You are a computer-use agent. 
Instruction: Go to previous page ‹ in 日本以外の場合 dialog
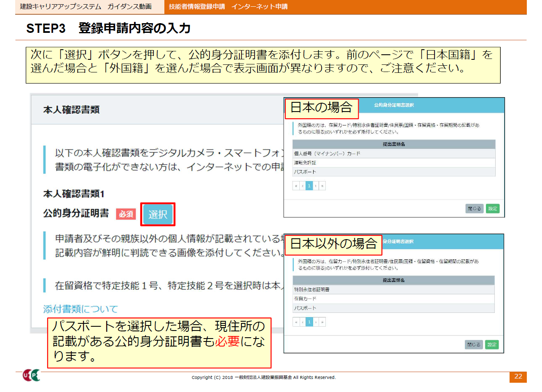pos(303,322)
